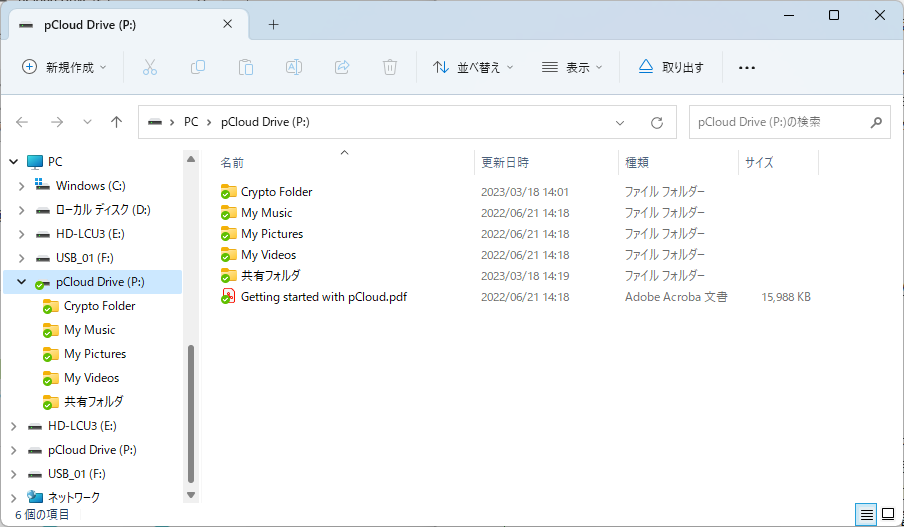Open address bar history dropdown
The image size is (904, 527).
pos(620,123)
